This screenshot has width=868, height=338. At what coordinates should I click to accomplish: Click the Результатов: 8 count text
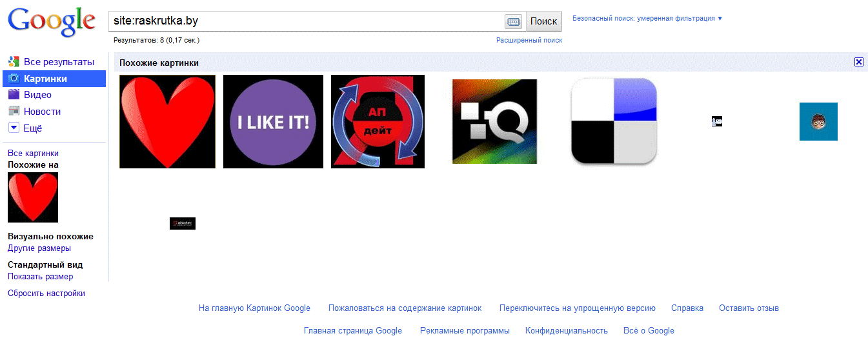coord(156,40)
